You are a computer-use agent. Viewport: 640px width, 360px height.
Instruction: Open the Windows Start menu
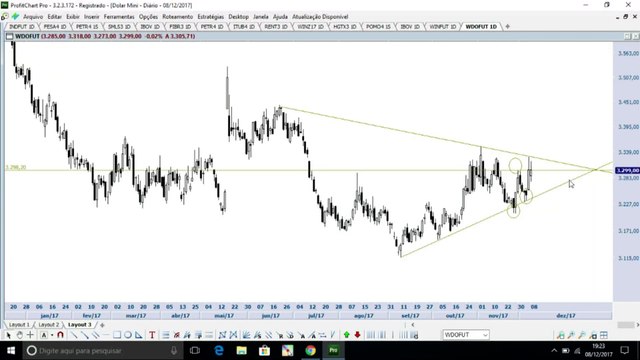click(11, 350)
